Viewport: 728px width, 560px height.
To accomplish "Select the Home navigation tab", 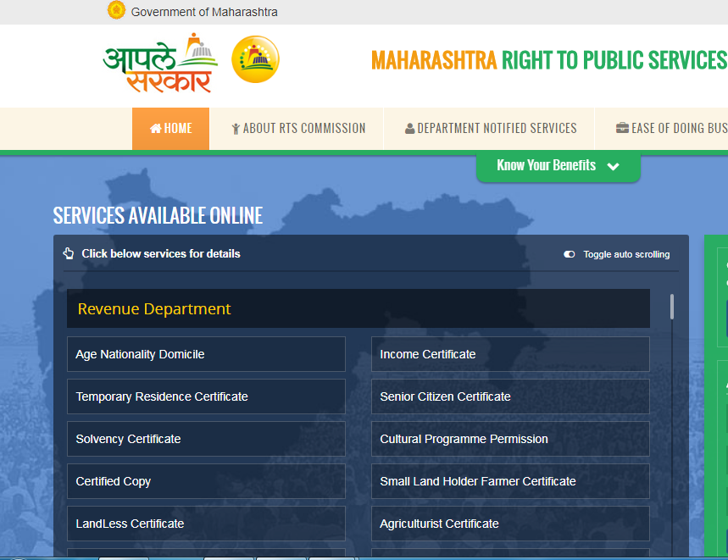I will (x=170, y=128).
